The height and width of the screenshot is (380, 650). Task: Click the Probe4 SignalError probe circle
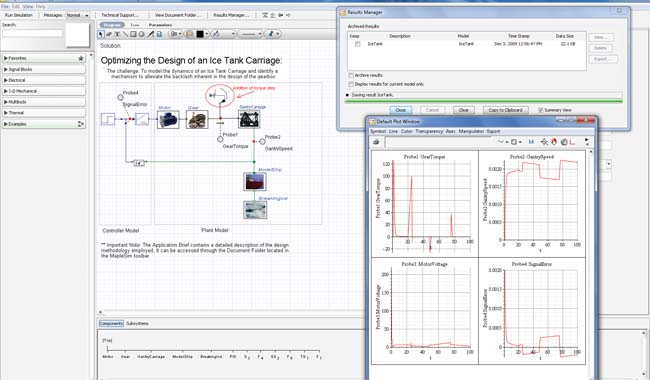[120, 97]
